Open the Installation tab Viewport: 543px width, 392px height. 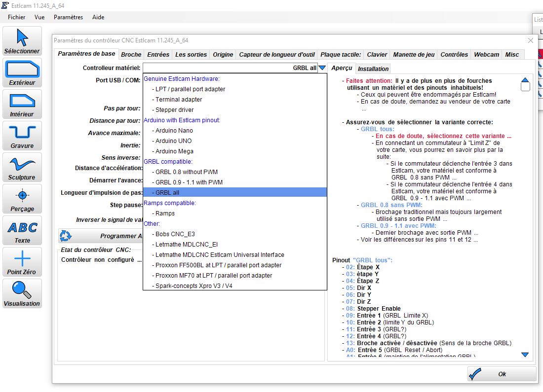[x=373, y=69]
